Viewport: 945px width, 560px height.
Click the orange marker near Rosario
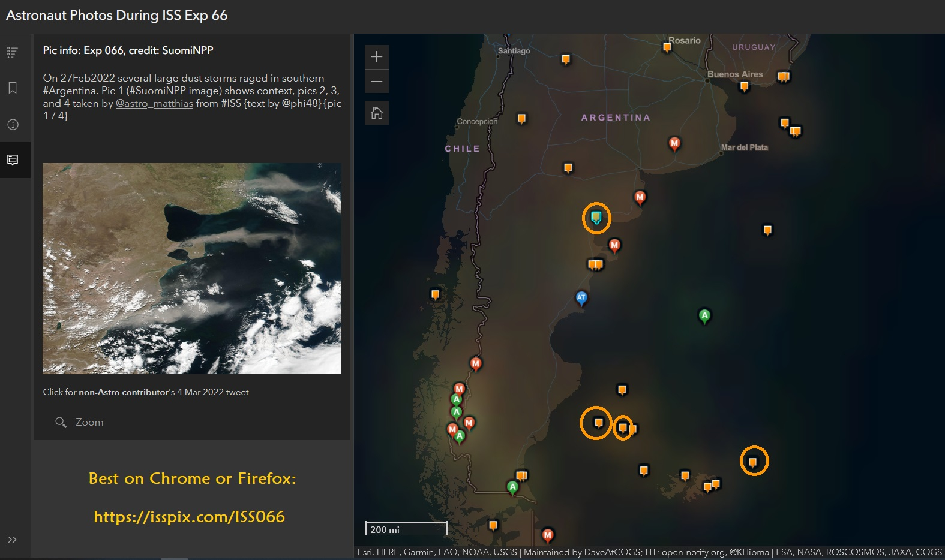click(x=667, y=47)
